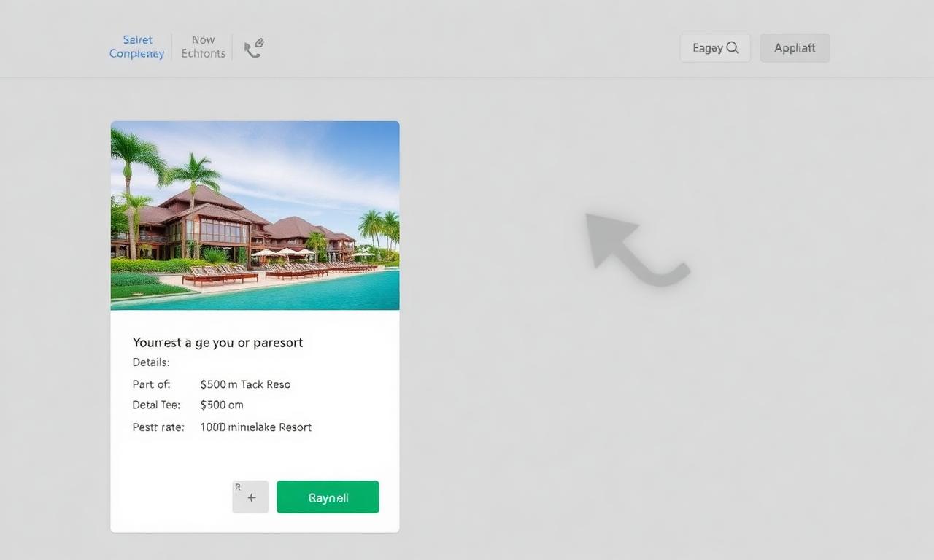Viewport: 934px width, 560px height.
Task: Open the Seiret Conpleraty tab
Action: pos(136,47)
